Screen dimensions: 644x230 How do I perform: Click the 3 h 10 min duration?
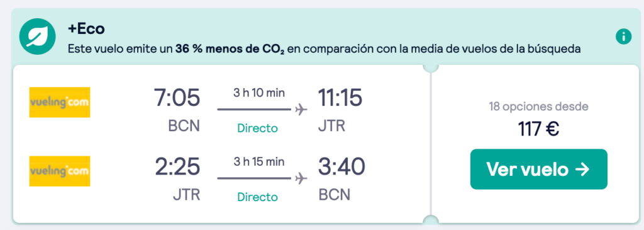point(258,93)
